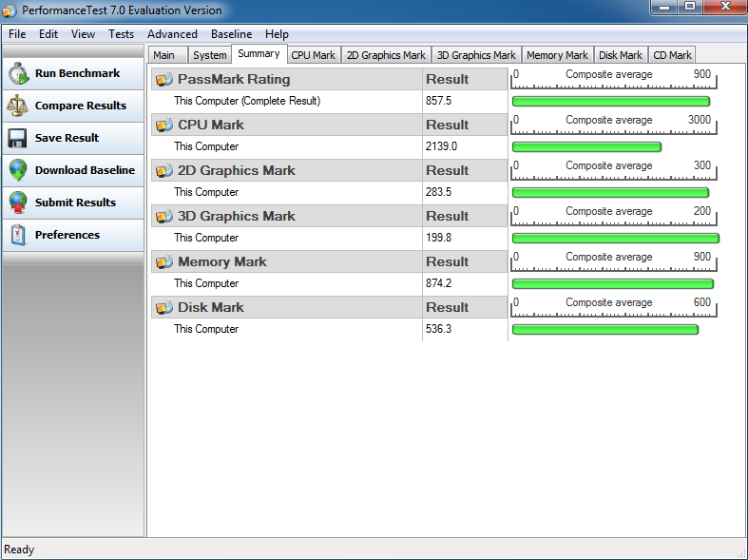Click the PassMark Rating result value 857.5
This screenshot has width=748, height=560.
[438, 101]
